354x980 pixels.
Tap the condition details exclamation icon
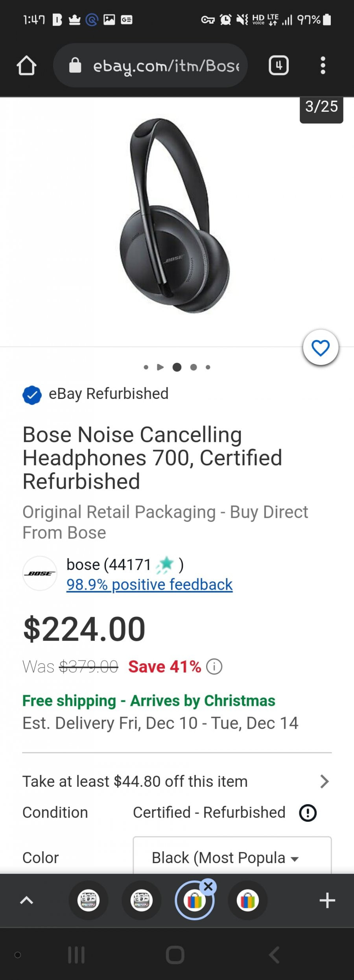click(308, 813)
